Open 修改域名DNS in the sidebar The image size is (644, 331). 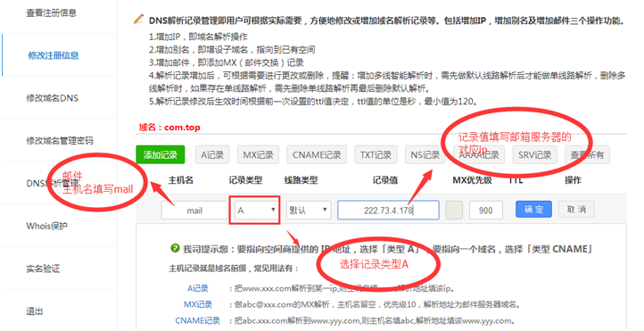[52, 98]
